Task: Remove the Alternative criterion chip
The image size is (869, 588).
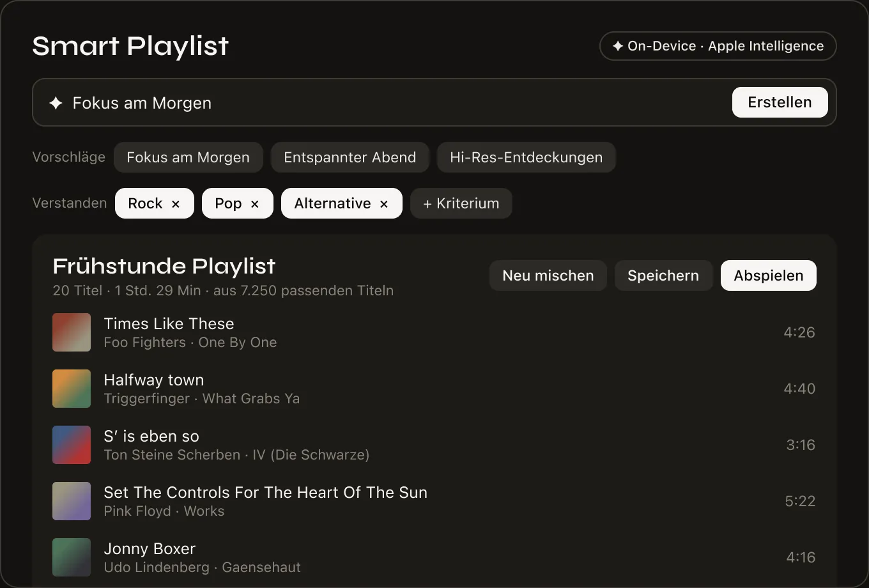Action: click(384, 204)
